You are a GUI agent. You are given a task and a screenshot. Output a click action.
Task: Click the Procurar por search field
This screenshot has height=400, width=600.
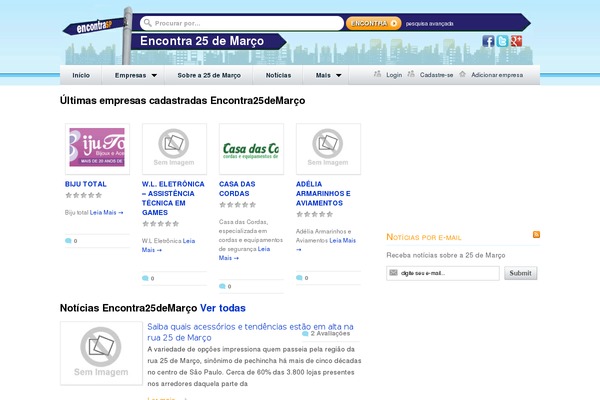click(242, 23)
